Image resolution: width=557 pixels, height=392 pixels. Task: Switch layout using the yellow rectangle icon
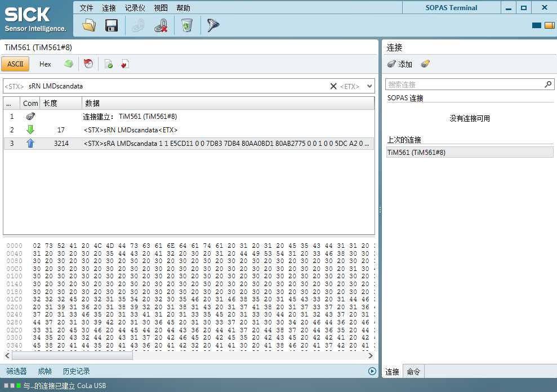tap(549, 25)
